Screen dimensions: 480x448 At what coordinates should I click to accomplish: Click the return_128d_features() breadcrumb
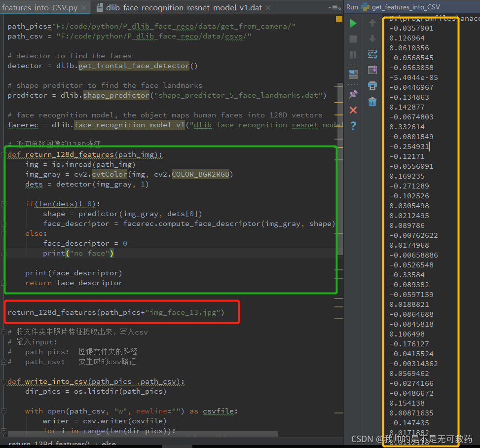coord(49,444)
